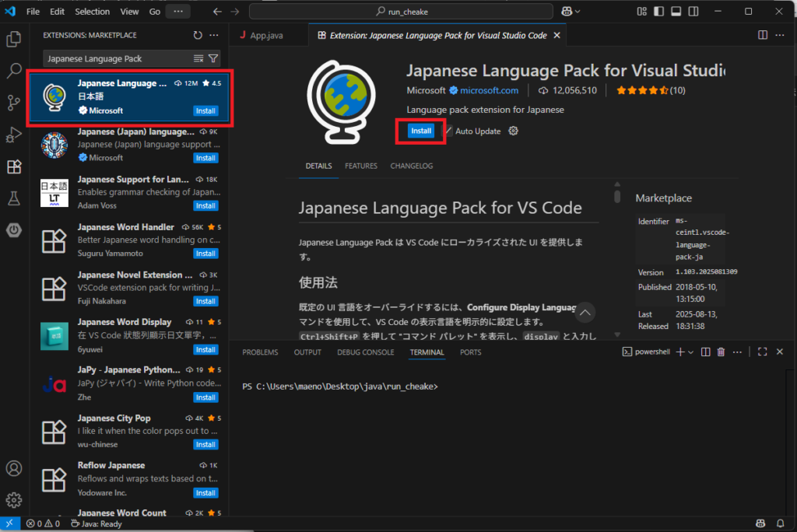Refresh the extensions marketplace list

coord(198,35)
